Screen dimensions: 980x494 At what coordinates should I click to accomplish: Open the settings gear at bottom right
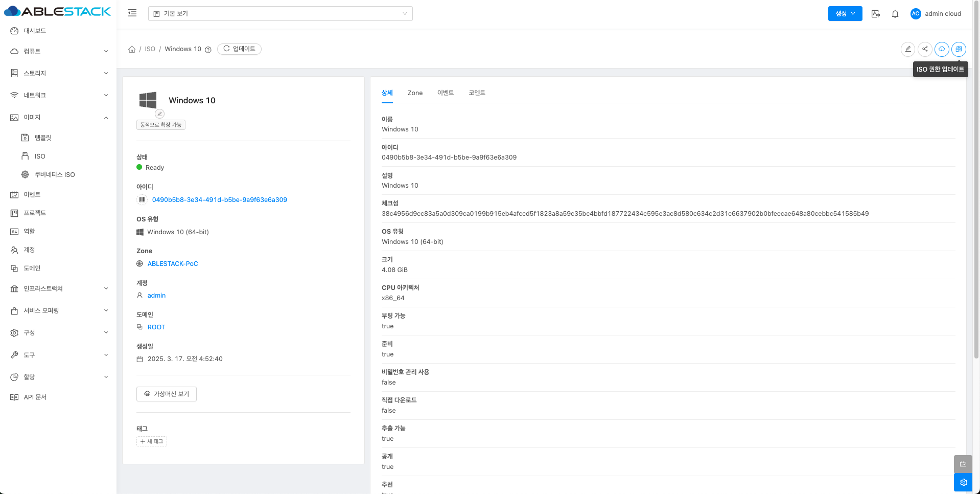[963, 482]
